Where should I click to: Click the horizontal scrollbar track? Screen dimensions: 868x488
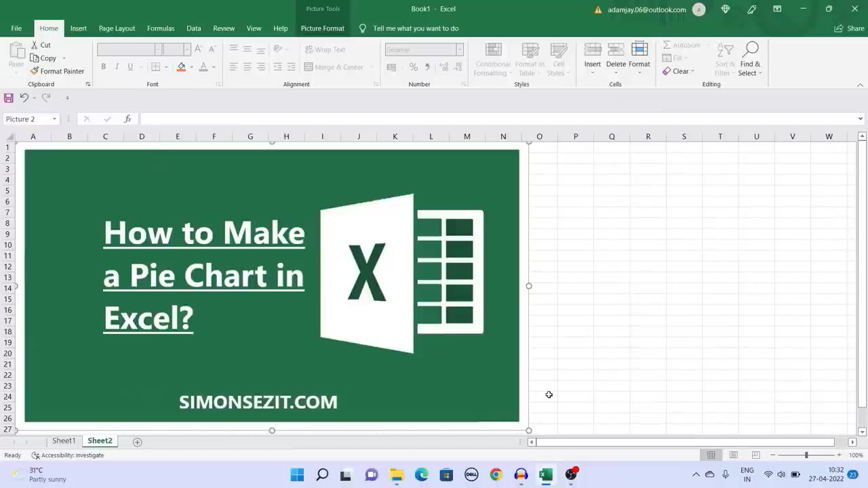coord(685,442)
